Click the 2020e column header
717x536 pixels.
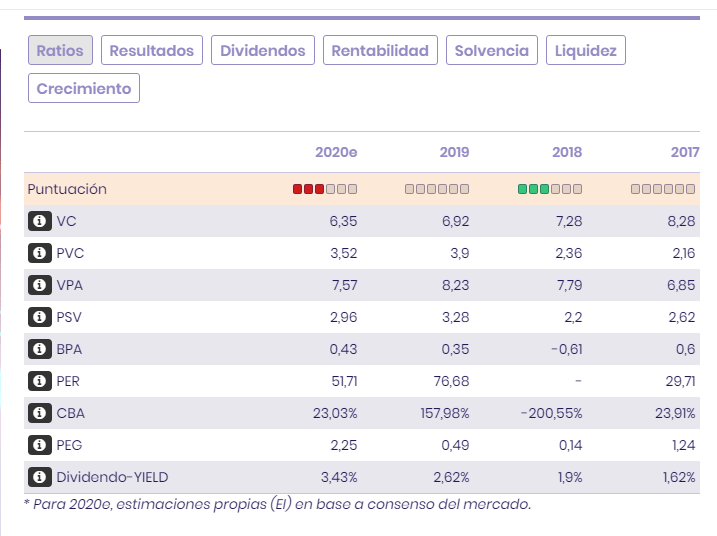(336, 152)
